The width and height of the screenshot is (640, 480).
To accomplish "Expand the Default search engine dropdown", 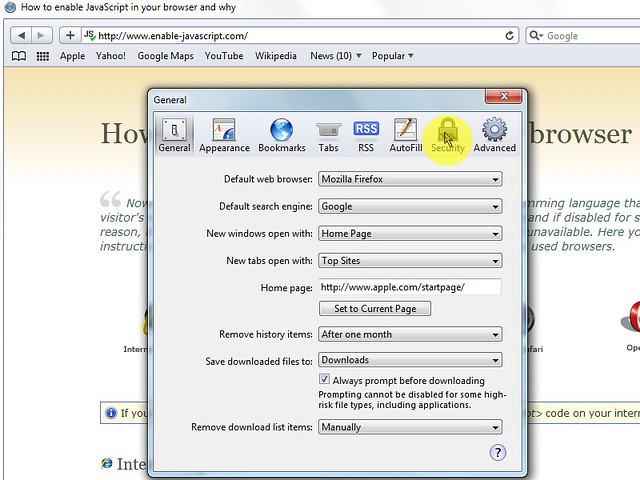I will (x=410, y=206).
